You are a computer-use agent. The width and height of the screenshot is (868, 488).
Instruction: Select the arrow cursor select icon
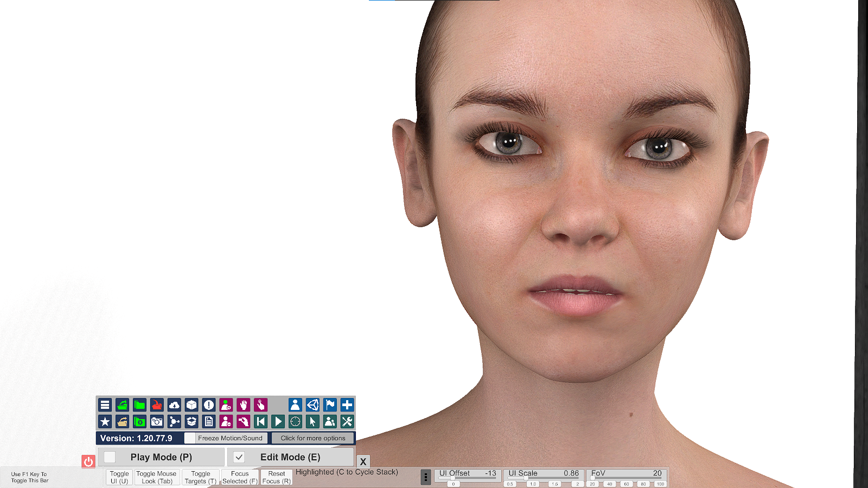[x=312, y=421]
